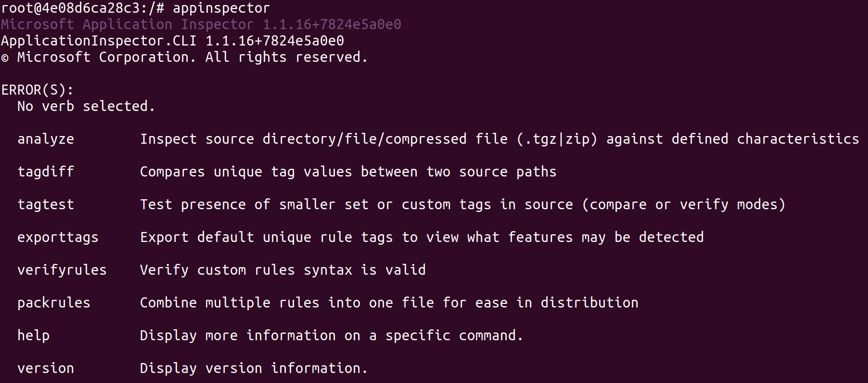Click the verifyrules verb

click(62, 270)
